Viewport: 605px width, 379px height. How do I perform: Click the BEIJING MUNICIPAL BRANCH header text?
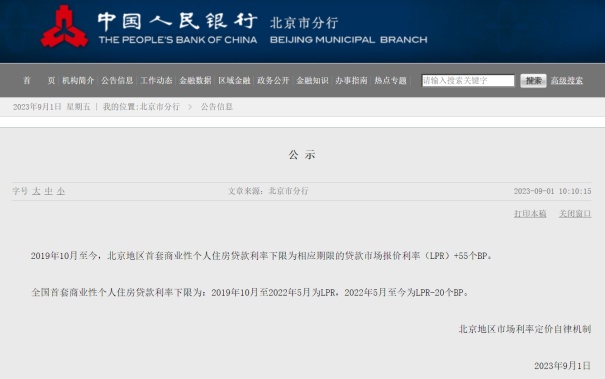[x=349, y=40]
